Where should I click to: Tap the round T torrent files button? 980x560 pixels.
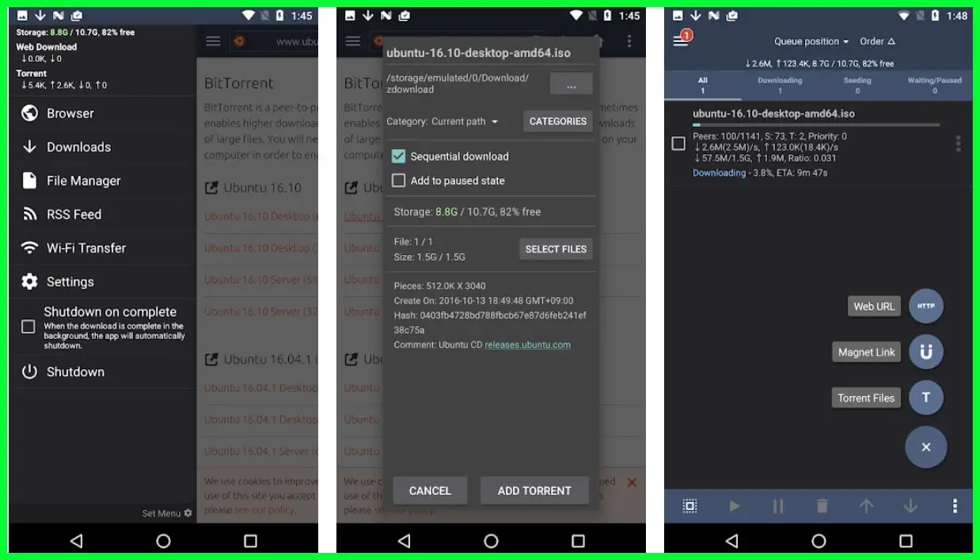click(925, 398)
